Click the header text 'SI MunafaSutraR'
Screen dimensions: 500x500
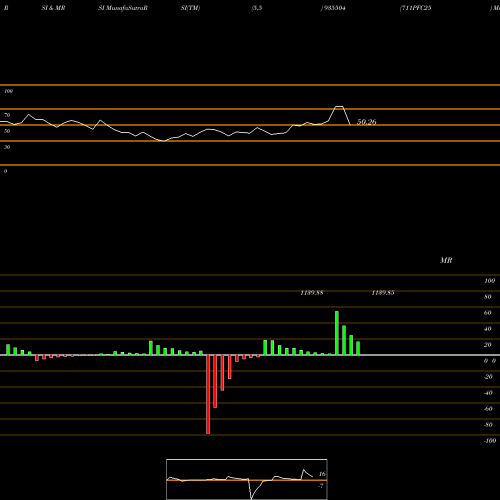click(123, 8)
